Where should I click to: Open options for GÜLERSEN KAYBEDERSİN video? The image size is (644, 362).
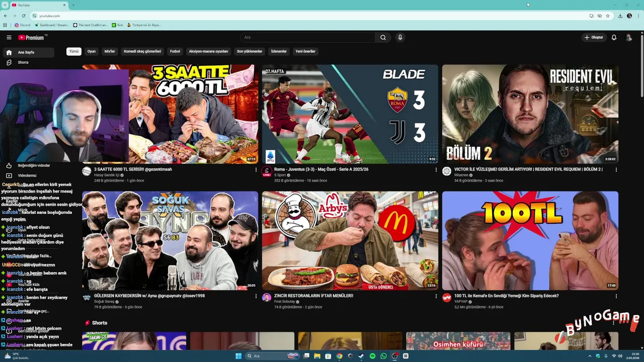click(x=256, y=296)
